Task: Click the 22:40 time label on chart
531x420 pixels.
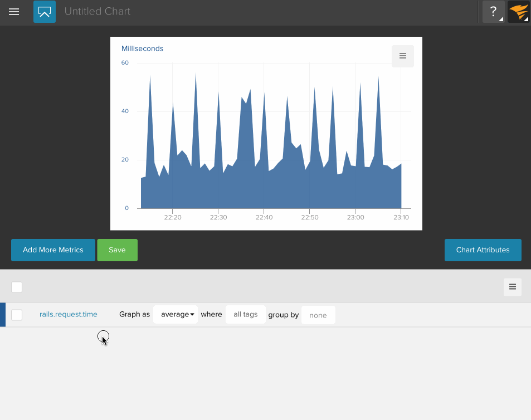Action: [264, 217]
